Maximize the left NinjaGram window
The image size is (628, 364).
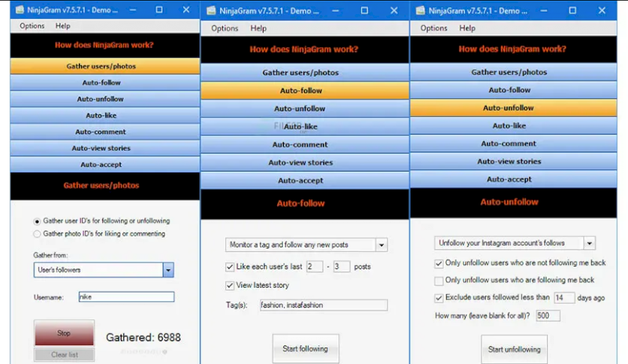click(x=159, y=9)
